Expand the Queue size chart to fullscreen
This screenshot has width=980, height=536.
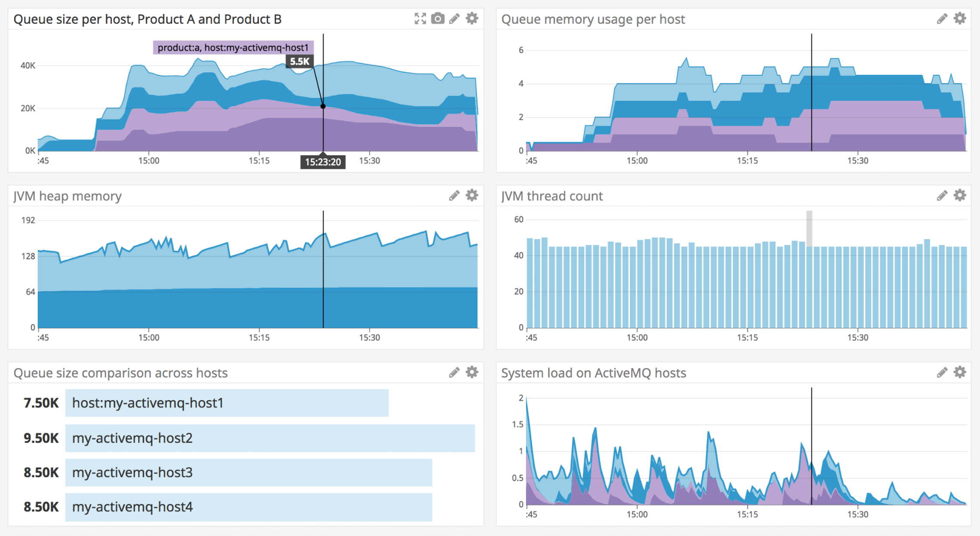pyautogui.click(x=420, y=18)
